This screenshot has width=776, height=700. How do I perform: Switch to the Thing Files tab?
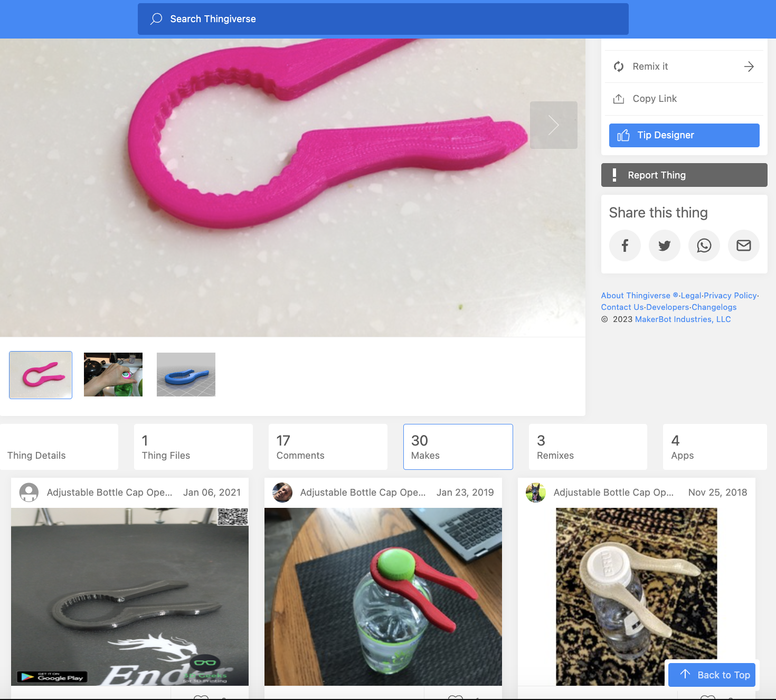pyautogui.click(x=193, y=447)
